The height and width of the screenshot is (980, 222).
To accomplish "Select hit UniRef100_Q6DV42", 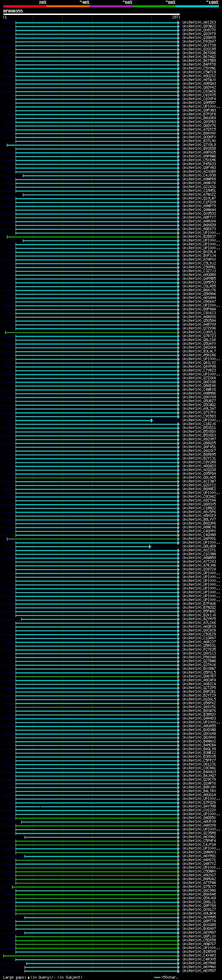I will tap(199, 88).
